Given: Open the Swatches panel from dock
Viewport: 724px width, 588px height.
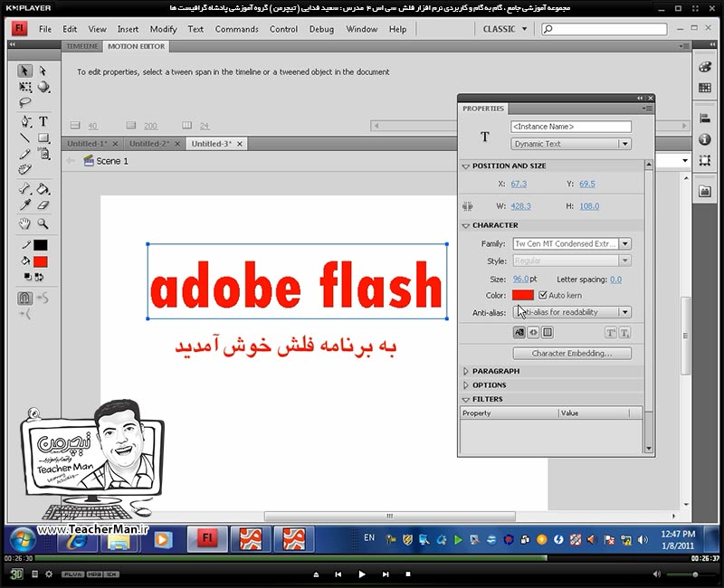Looking at the screenshot, I should pos(705,88).
